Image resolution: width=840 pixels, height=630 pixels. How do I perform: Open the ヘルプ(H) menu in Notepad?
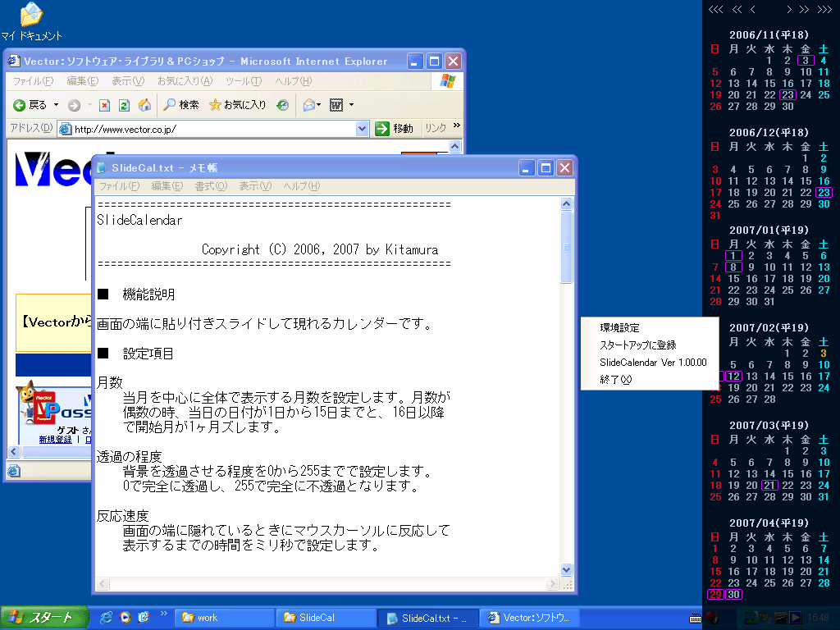[x=302, y=186]
